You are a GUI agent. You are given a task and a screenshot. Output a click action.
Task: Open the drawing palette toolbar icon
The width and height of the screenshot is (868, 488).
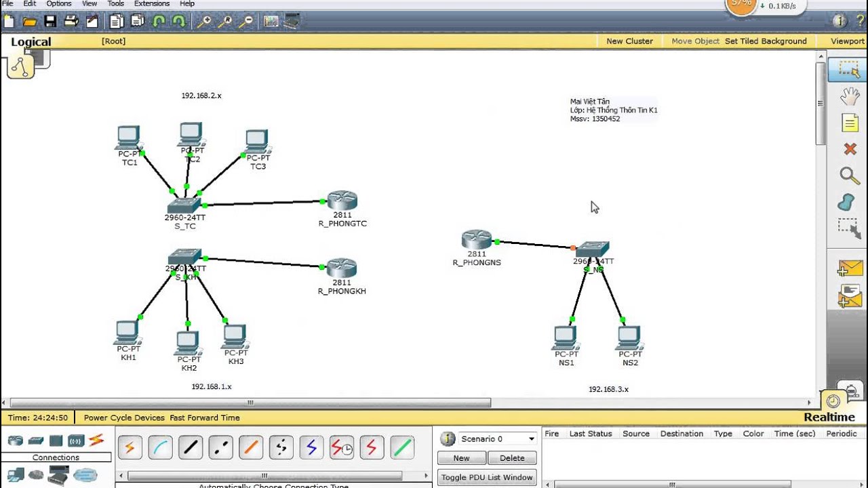[271, 22]
